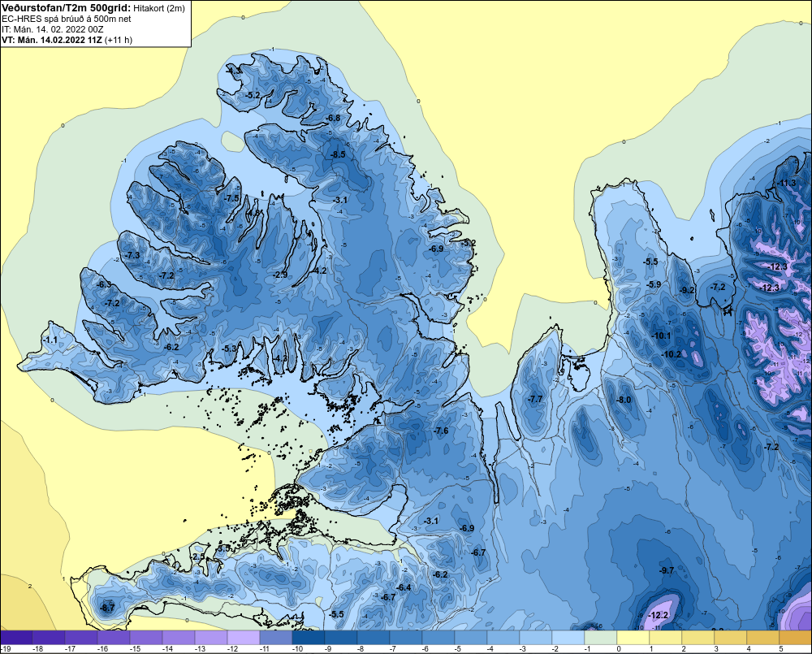Click the -4.2 temperature label
Viewport: 812px width, 654px height.
tap(320, 271)
